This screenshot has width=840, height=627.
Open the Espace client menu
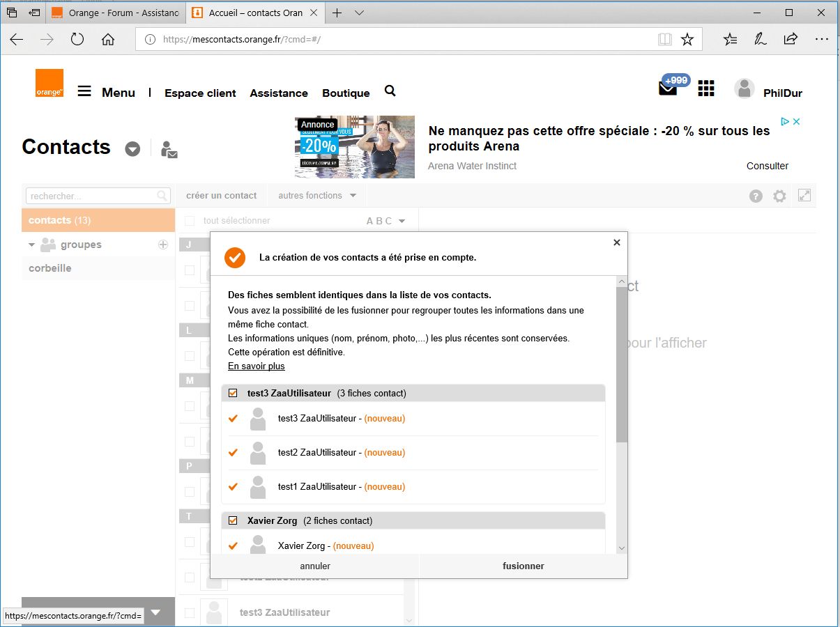tap(200, 93)
